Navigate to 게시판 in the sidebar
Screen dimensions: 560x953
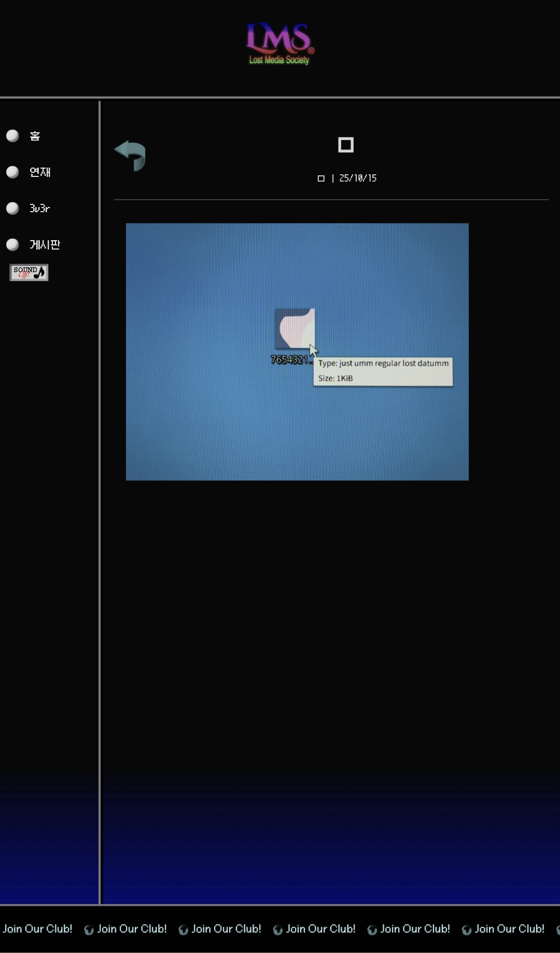click(45, 245)
